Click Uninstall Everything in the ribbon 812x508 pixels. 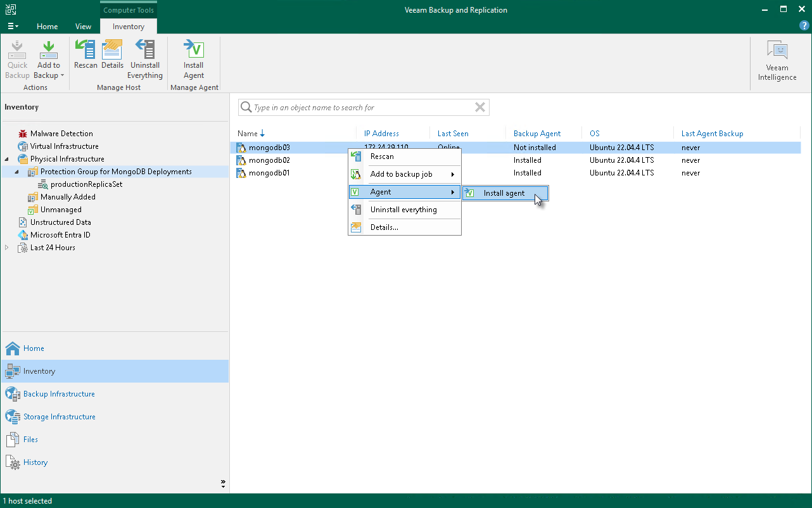145,60
